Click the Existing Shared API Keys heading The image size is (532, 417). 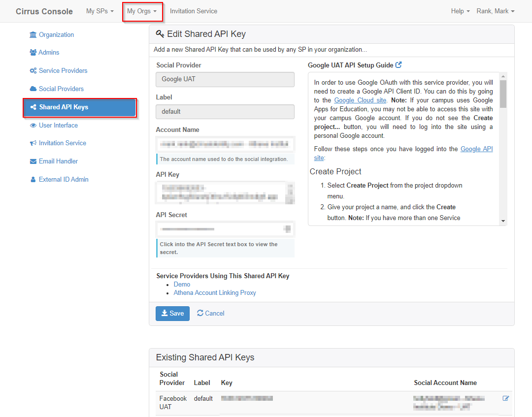coord(205,357)
